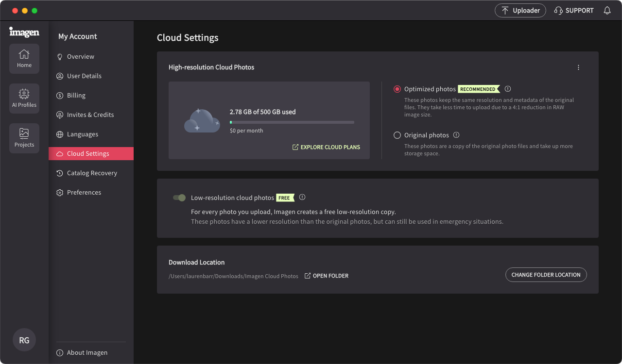The width and height of the screenshot is (622, 364).
Task: Click the Download Location heading
Action: tap(197, 263)
